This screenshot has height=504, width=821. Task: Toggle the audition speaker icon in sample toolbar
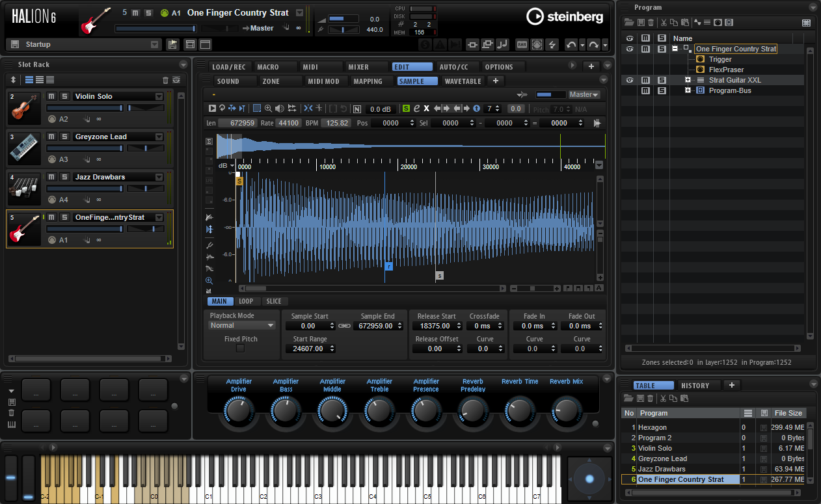279,109
